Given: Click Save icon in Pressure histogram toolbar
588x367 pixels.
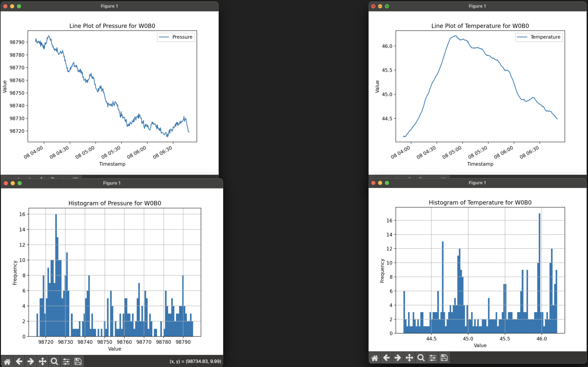Looking at the screenshot, I should [78, 361].
